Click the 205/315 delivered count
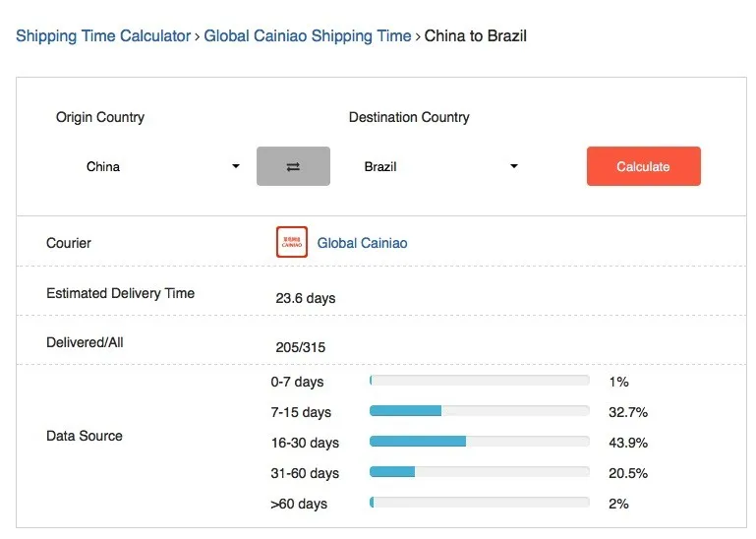The height and width of the screenshot is (539, 756). coord(301,347)
